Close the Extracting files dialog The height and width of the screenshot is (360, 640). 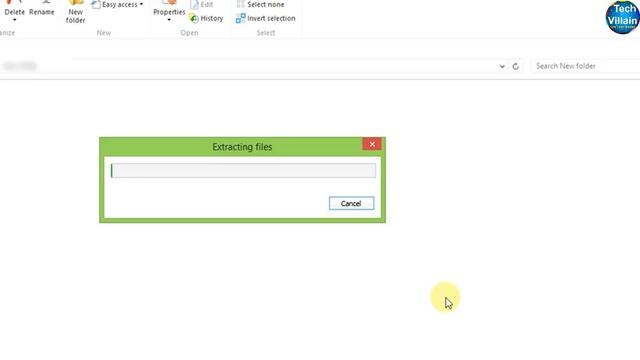click(x=372, y=144)
